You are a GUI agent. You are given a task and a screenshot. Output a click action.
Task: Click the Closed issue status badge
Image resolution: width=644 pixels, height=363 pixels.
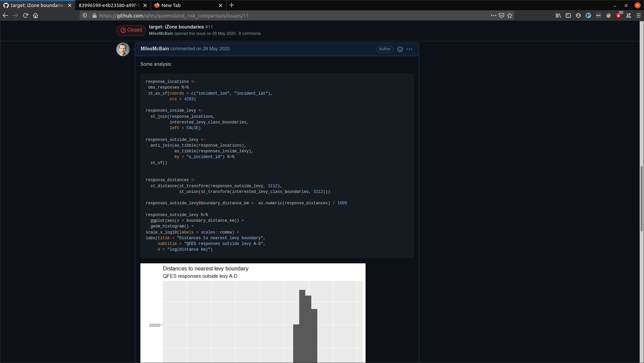pyautogui.click(x=131, y=30)
